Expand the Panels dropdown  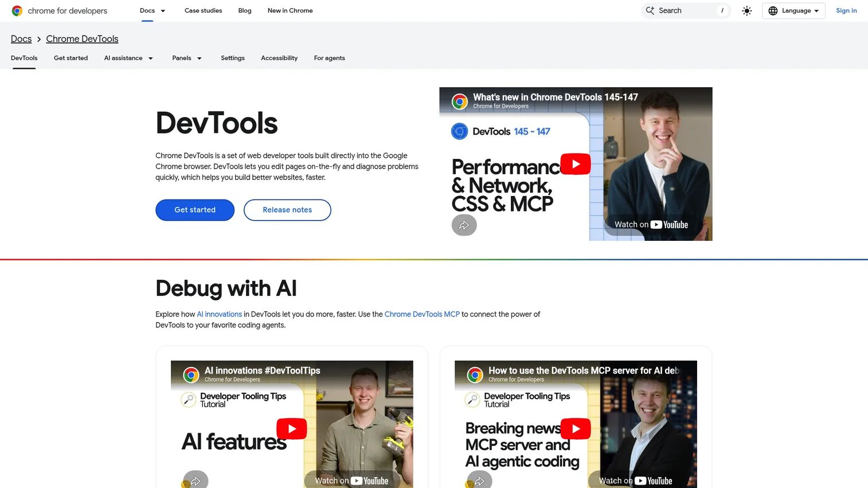click(x=200, y=58)
